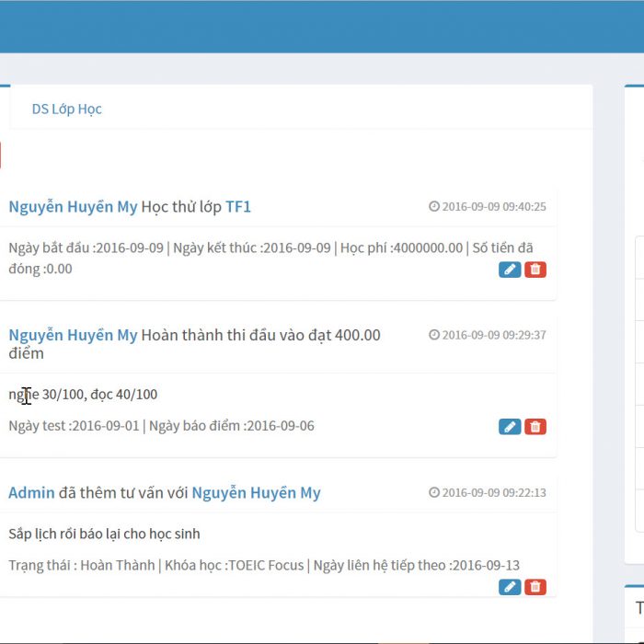The height and width of the screenshot is (644, 644).
Task: Click the blue header bar at top
Action: coord(322,26)
